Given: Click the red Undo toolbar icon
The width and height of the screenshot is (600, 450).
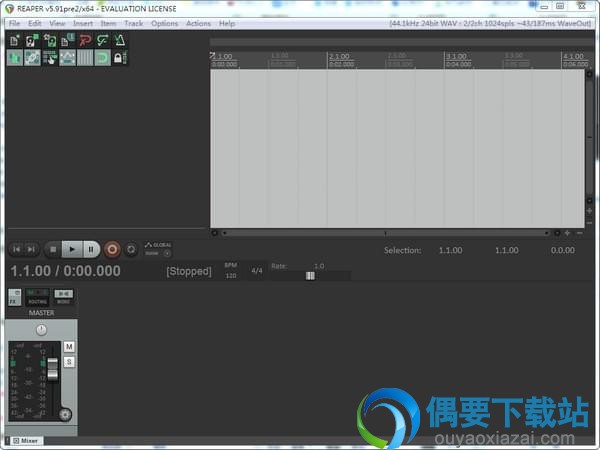Looking at the screenshot, I should (85, 40).
